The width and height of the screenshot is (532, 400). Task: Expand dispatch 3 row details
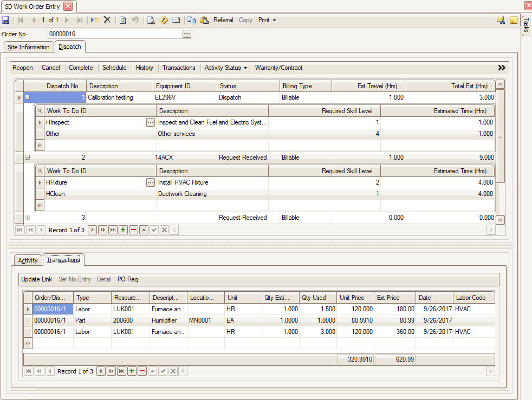tap(27, 218)
